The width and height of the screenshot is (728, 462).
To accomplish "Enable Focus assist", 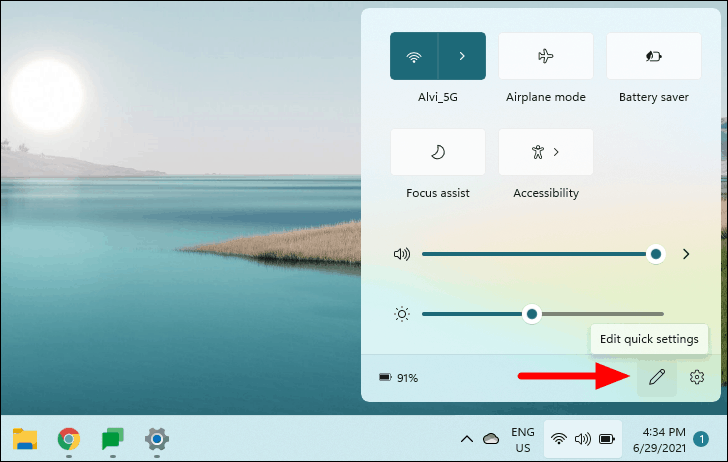I will click(438, 152).
